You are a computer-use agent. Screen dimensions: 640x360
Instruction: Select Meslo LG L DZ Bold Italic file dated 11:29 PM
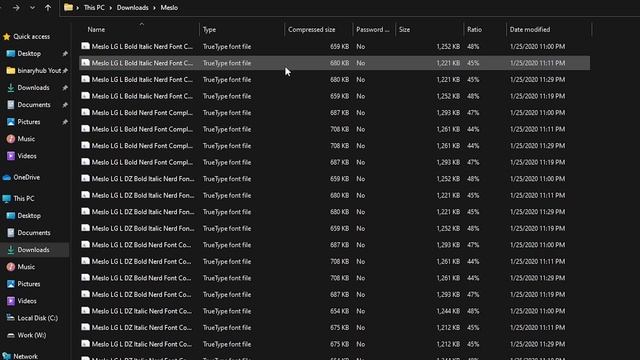334,212
